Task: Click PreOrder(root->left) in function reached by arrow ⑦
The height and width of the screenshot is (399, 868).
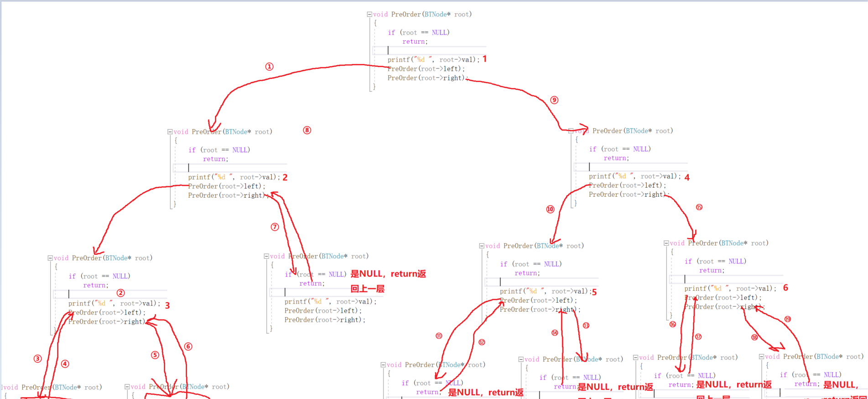Action: point(323,311)
